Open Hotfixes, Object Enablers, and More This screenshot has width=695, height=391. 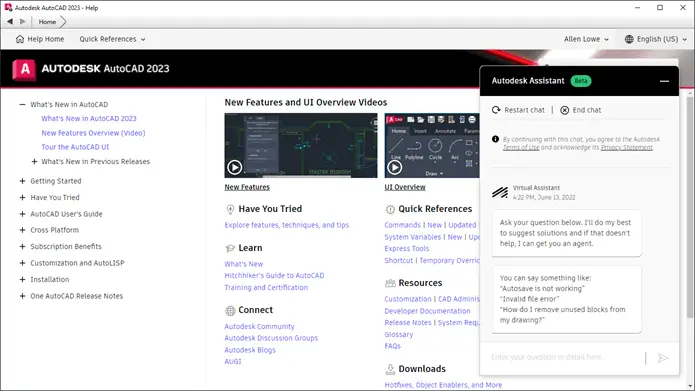(443, 385)
